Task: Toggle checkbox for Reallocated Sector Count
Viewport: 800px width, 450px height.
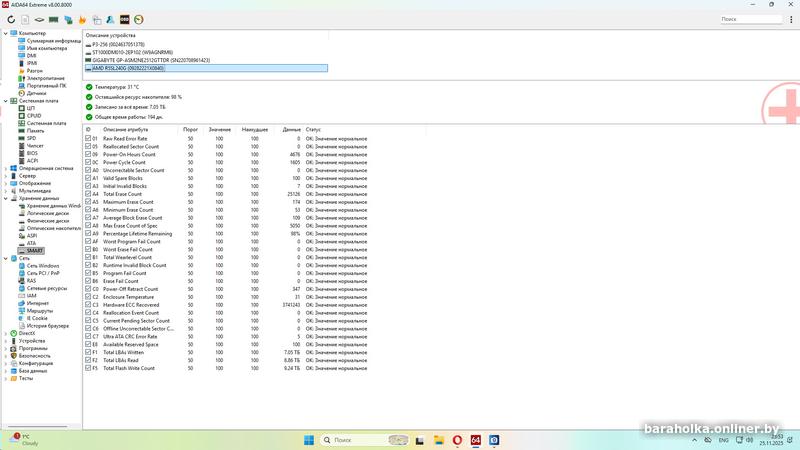Action: click(x=88, y=146)
